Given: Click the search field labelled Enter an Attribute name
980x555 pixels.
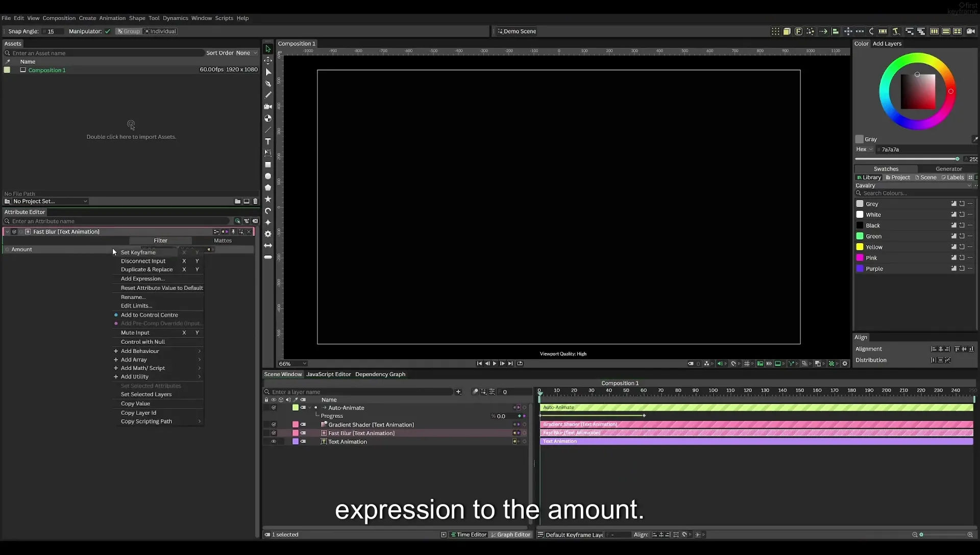Looking at the screenshot, I should click(x=117, y=221).
